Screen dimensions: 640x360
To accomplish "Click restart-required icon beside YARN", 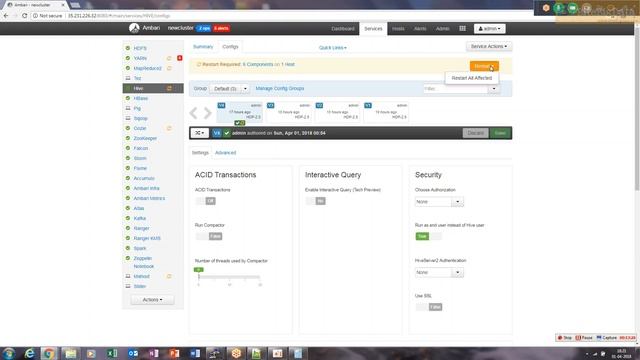I will pyautogui.click(x=169, y=58).
